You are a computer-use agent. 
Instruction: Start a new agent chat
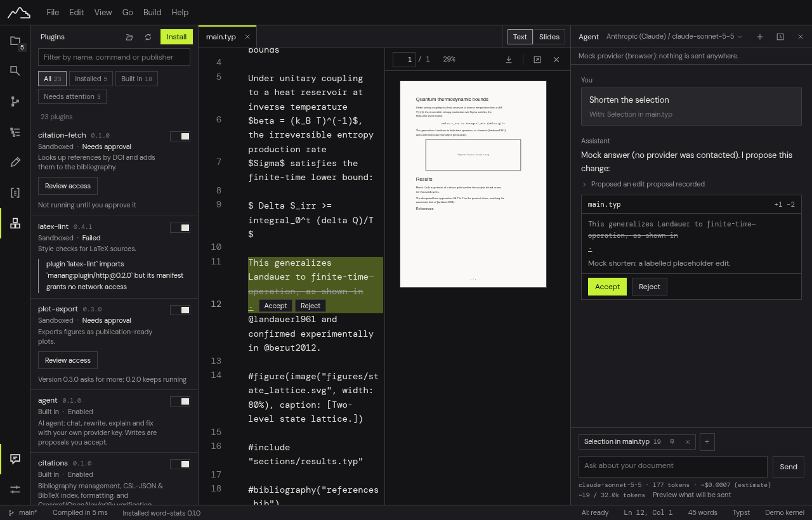pyautogui.click(x=760, y=37)
